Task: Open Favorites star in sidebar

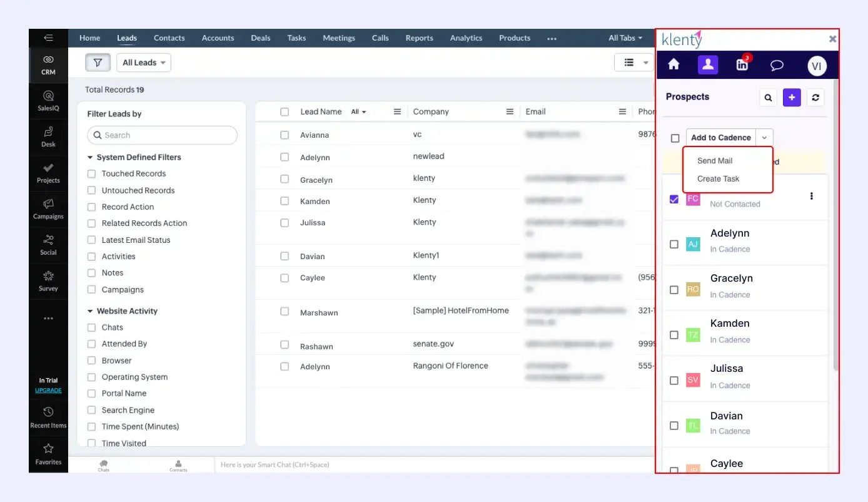Action: [x=48, y=454]
